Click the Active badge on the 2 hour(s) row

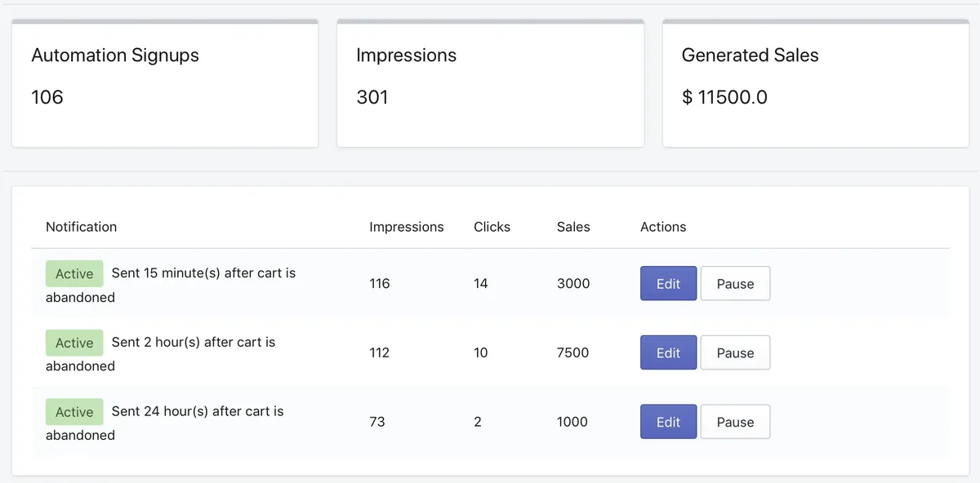coord(74,343)
